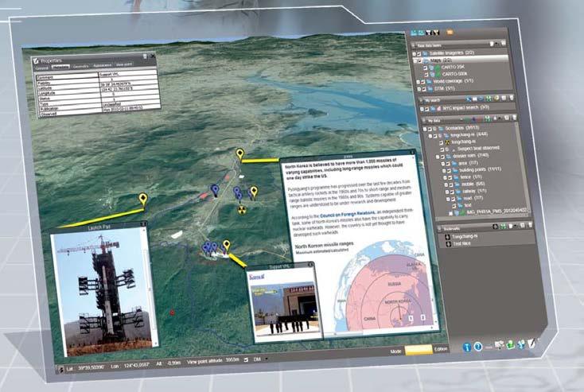Click the first blue icon in top-right toolbar
This screenshot has height=392, width=584.
point(414,33)
